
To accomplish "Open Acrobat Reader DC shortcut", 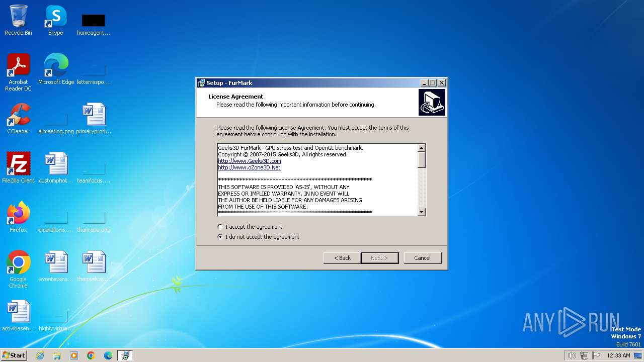I will (18, 73).
